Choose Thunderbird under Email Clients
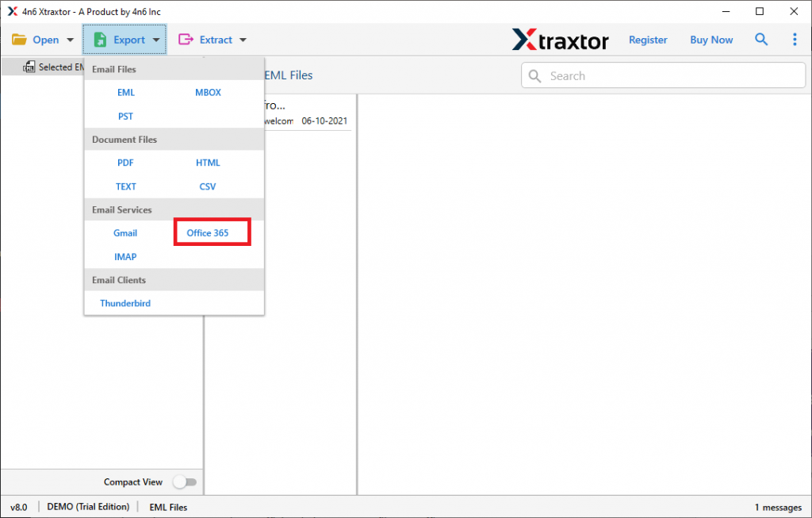 point(124,303)
